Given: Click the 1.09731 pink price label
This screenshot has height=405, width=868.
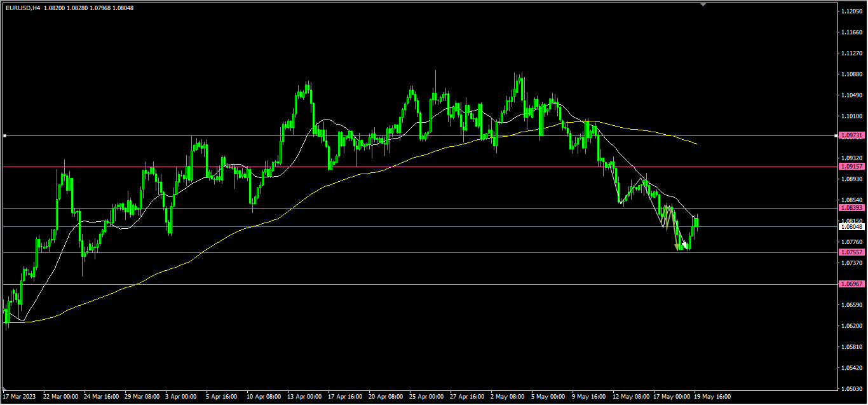Looking at the screenshot, I should click(851, 136).
